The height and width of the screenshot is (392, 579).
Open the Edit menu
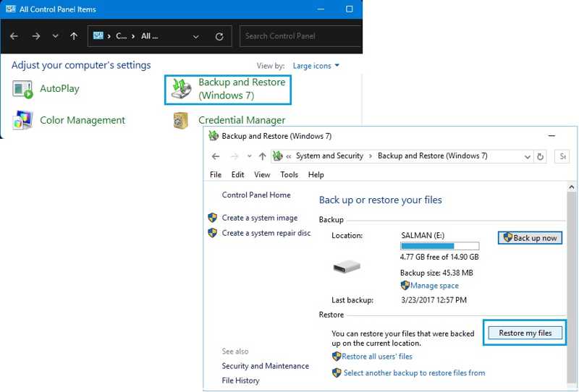point(237,174)
